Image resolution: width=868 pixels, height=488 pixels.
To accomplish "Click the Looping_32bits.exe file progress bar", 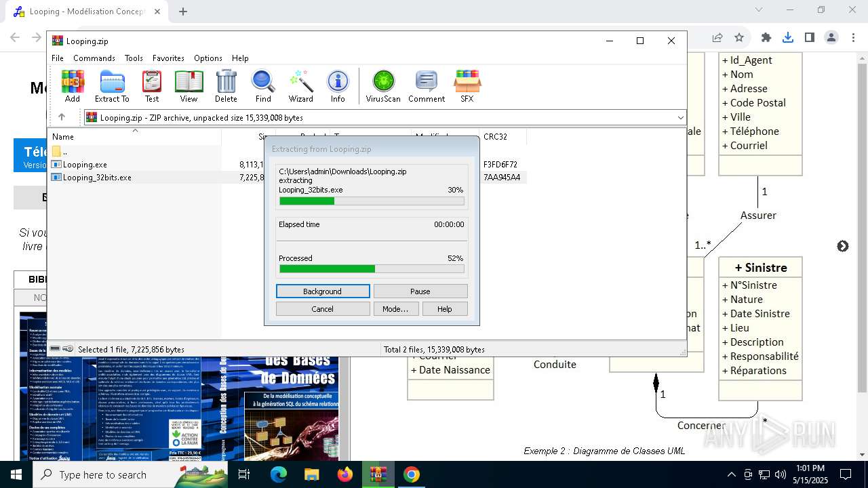I will 372,201.
